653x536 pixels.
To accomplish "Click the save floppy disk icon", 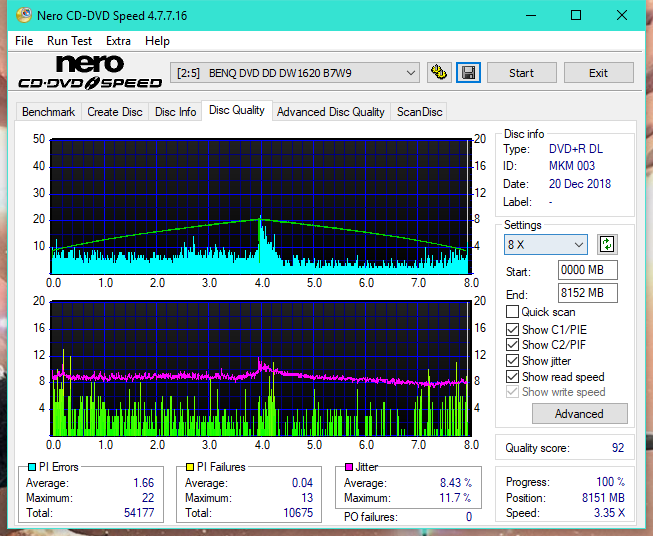I will pyautogui.click(x=469, y=73).
